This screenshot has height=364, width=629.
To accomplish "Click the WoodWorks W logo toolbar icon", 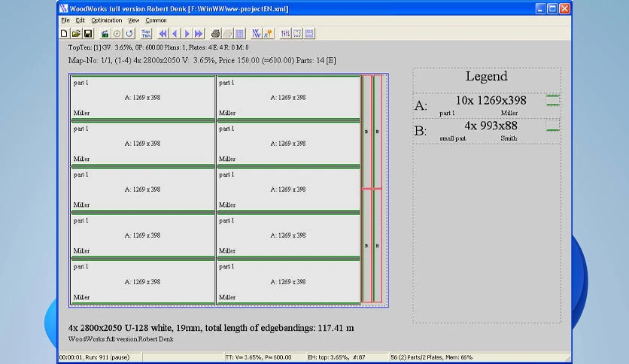I will coord(257,34).
